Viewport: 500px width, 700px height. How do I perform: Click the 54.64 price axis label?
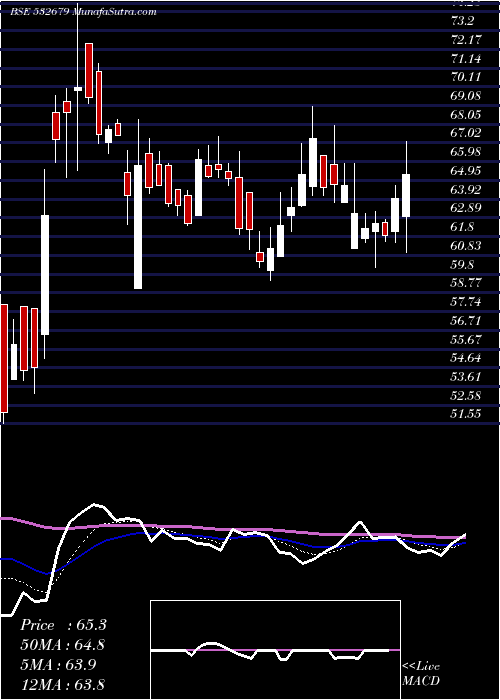pyautogui.click(x=466, y=358)
